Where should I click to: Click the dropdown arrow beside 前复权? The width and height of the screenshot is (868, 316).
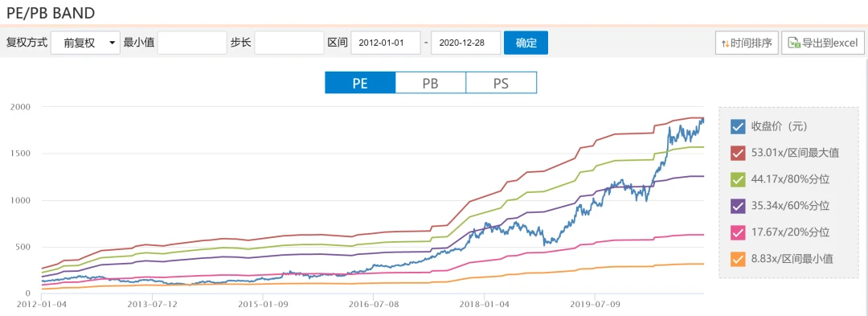tap(113, 43)
